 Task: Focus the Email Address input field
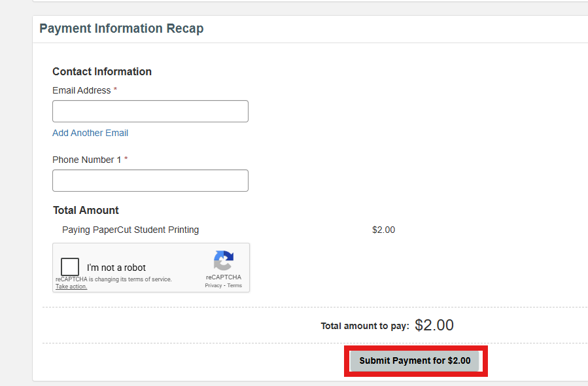[150, 111]
